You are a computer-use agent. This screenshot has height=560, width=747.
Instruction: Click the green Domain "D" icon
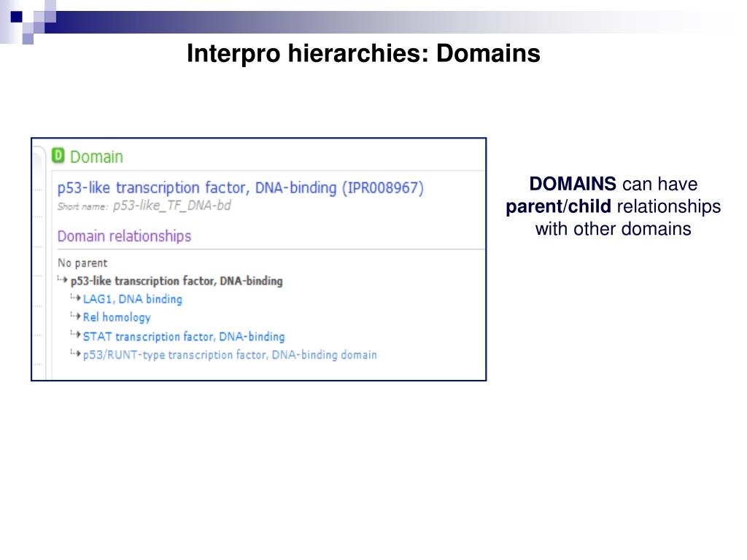coord(58,155)
